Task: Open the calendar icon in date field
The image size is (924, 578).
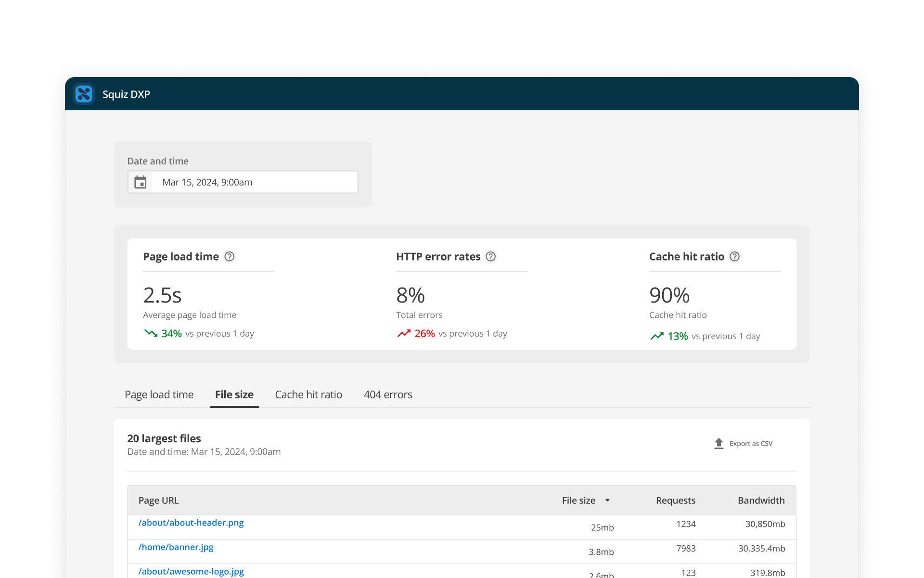Action: 140,182
